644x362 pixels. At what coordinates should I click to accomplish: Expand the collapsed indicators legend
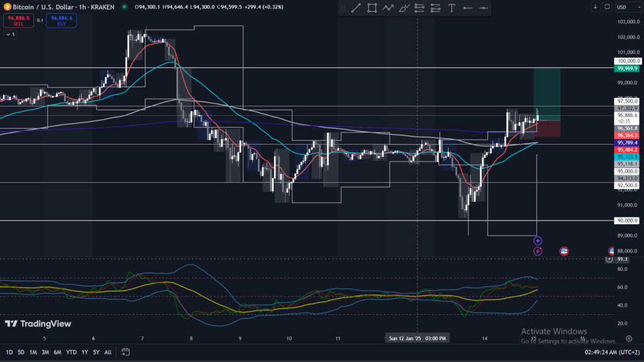[10, 35]
